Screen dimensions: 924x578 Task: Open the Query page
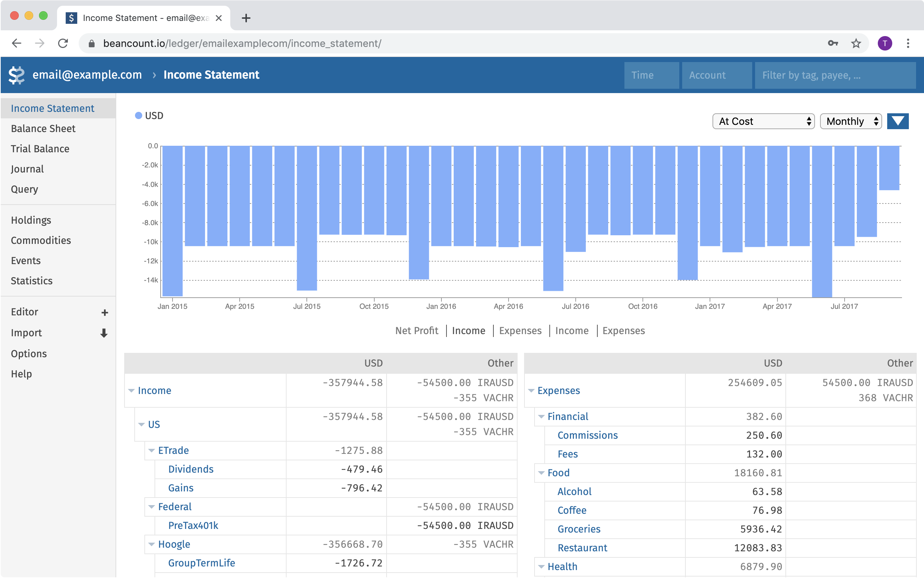pyautogui.click(x=24, y=189)
